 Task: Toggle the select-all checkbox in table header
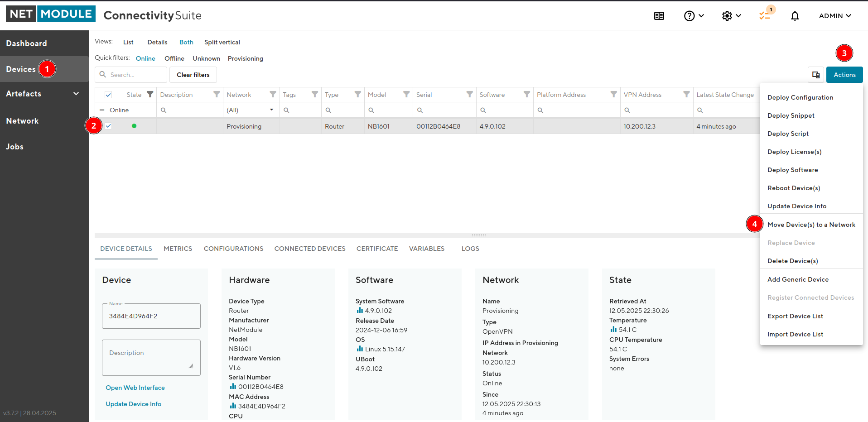point(108,95)
